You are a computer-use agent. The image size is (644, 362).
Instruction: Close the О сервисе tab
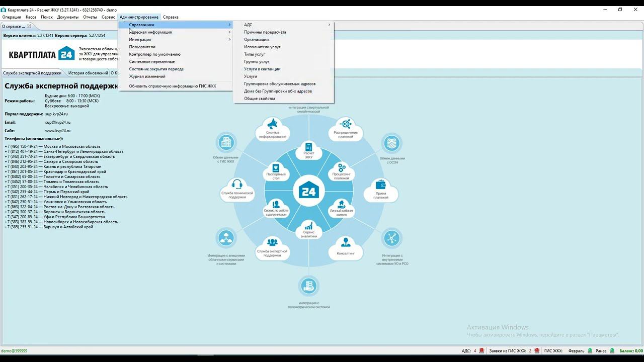pos(29,27)
